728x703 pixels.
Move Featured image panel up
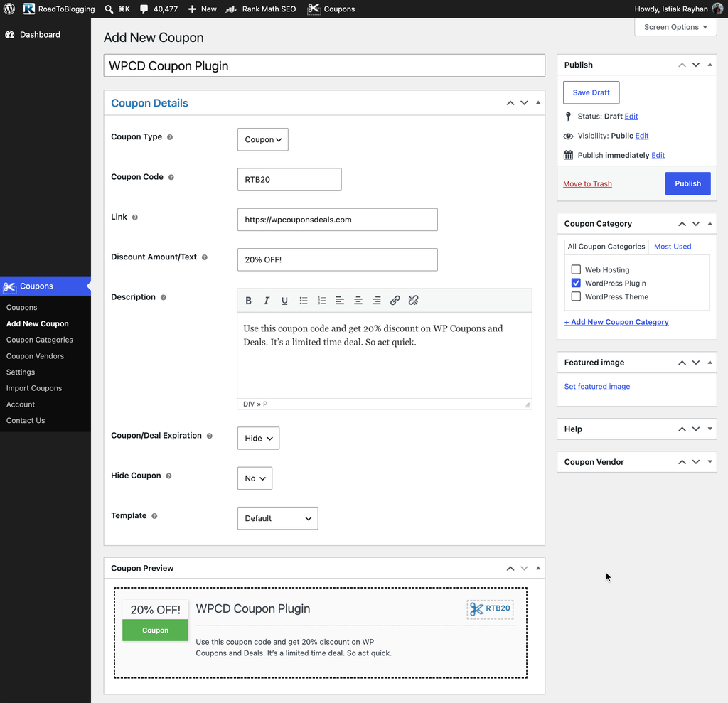682,363
